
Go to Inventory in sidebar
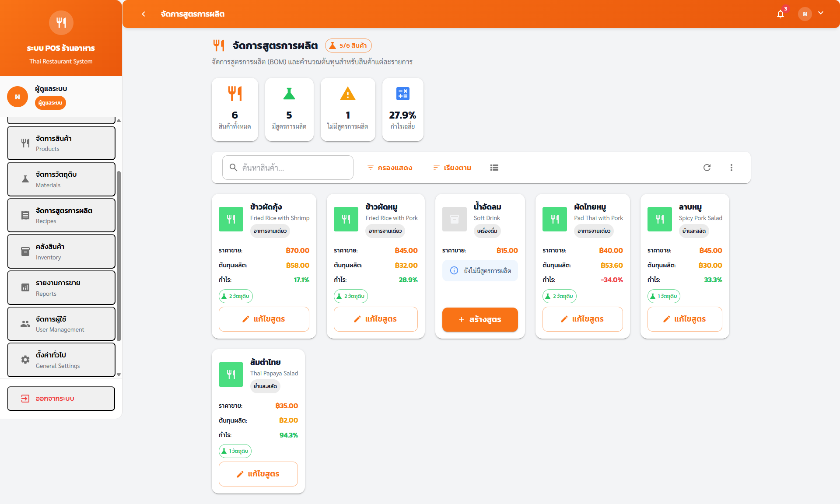(61, 252)
